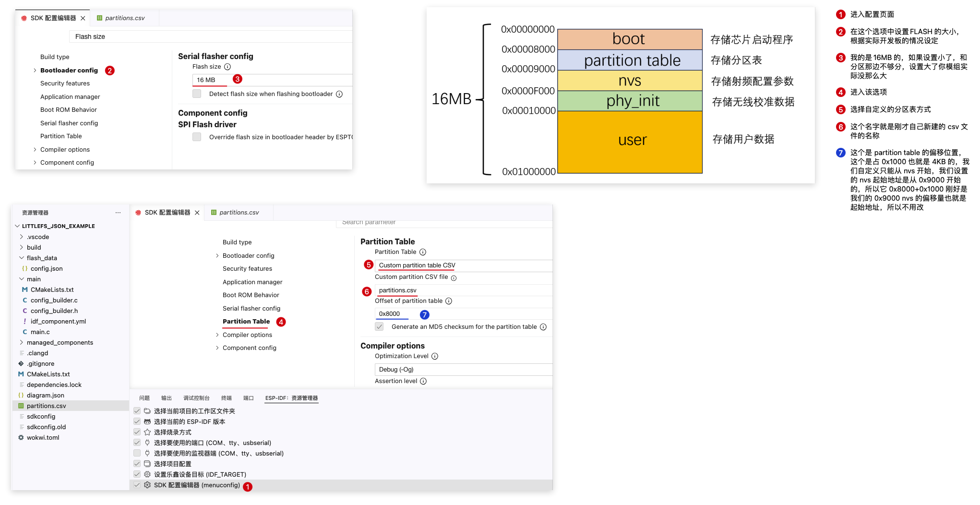Click plug icon of 选择要使用的端口

click(147, 443)
